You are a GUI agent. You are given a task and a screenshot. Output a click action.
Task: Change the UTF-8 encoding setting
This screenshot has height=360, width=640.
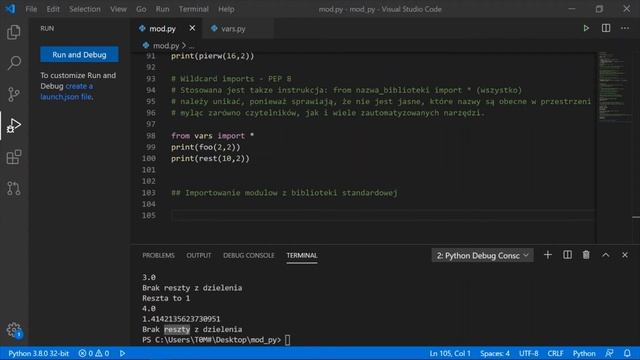pyautogui.click(x=529, y=353)
